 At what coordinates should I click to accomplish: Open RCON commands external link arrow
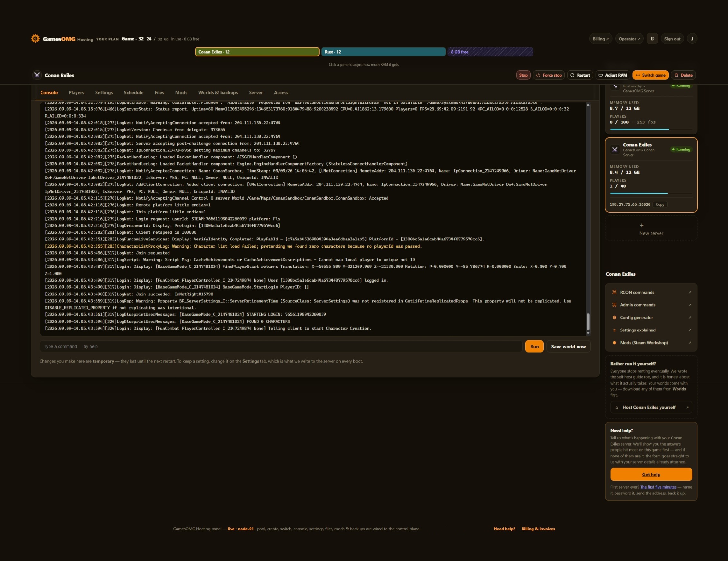click(x=690, y=292)
